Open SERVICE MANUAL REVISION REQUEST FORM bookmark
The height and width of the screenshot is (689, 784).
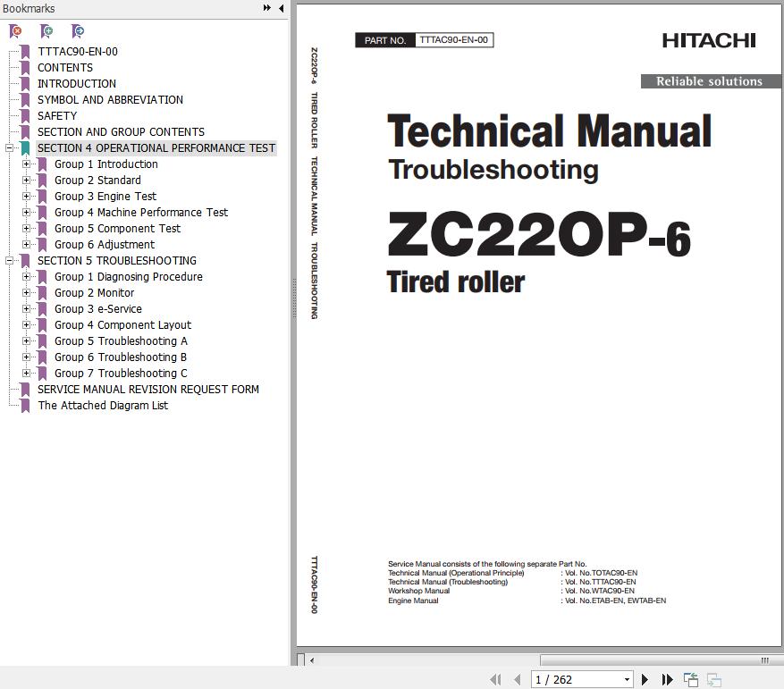(x=148, y=389)
